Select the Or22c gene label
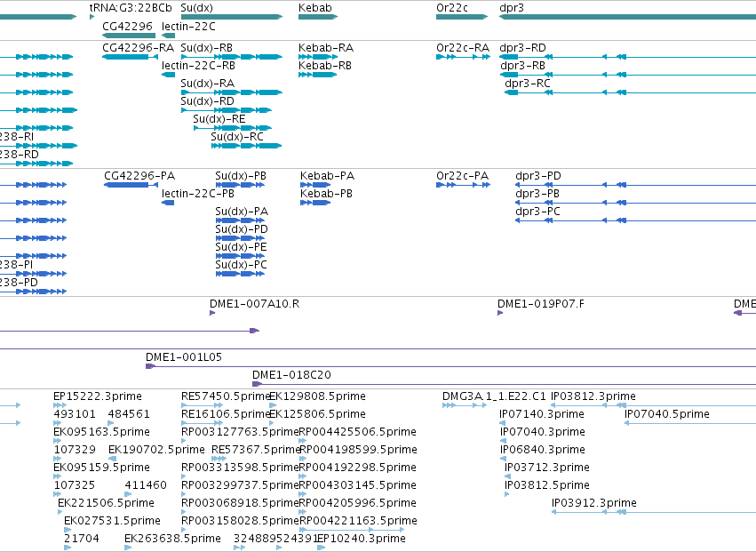Image resolution: width=756 pixels, height=552 pixels. click(452, 8)
